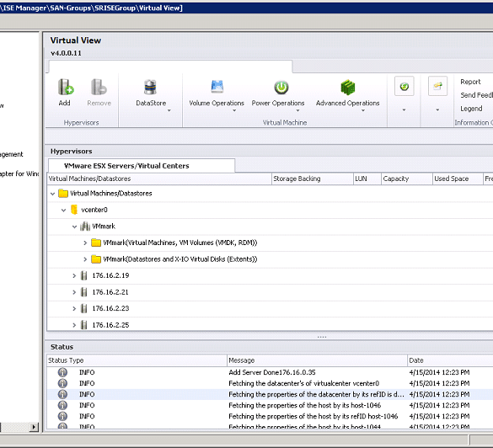Open the DataStore icon in the ribbon
This screenshot has width=493, height=448.
[x=150, y=88]
